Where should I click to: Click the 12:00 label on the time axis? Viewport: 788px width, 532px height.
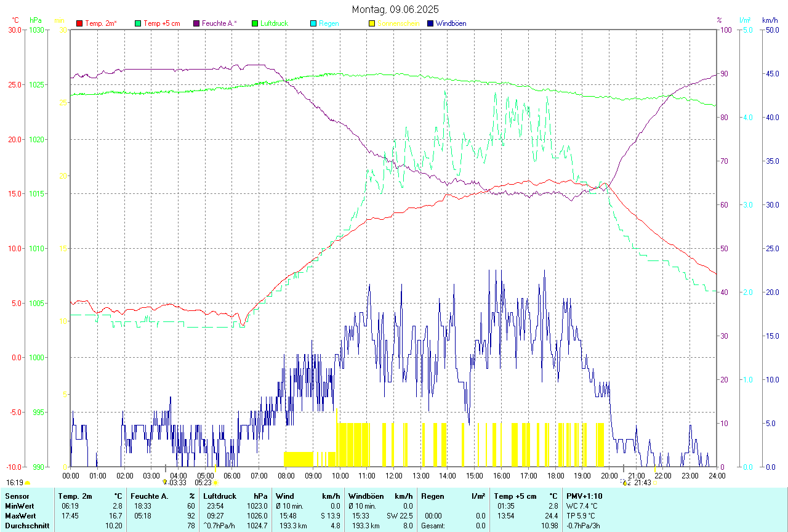(x=393, y=475)
